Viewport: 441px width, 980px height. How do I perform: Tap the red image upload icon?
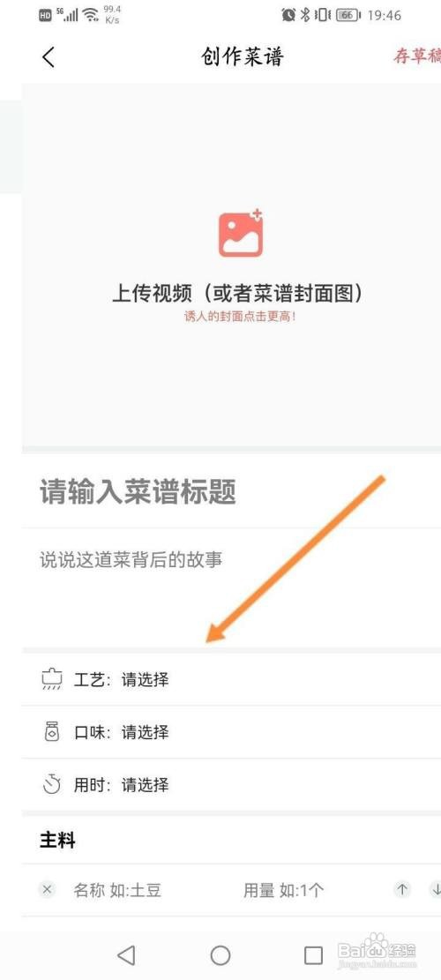click(241, 234)
